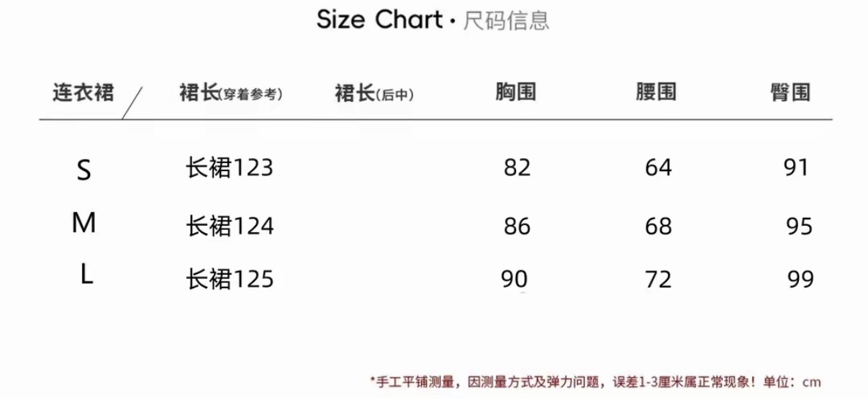Click the 长裙124 length cell
Image resolution: width=868 pixels, height=399 pixels.
tap(230, 226)
